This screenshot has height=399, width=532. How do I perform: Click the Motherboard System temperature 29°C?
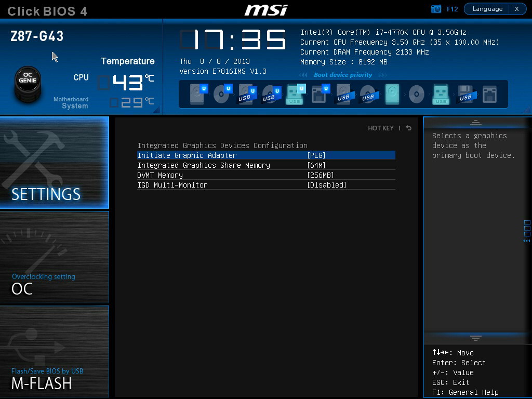click(131, 102)
